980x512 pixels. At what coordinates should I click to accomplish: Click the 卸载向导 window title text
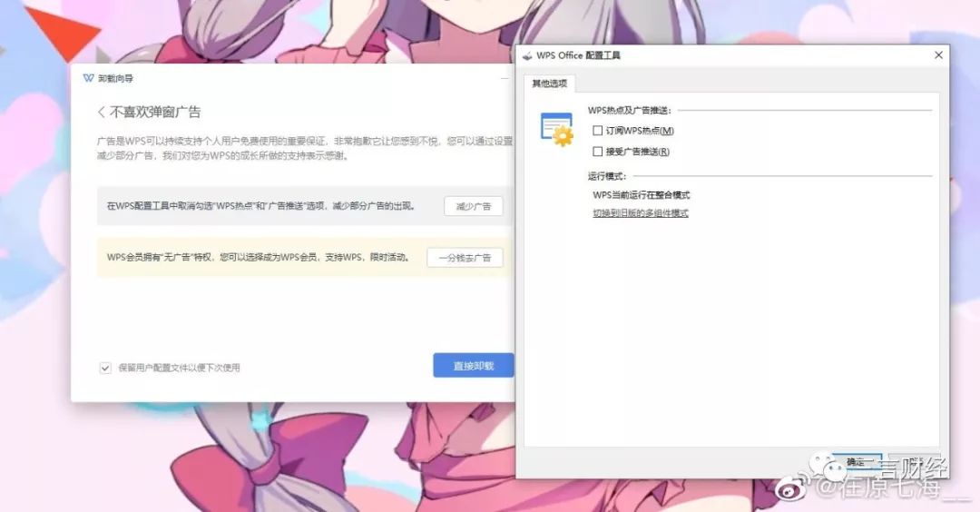115,79
